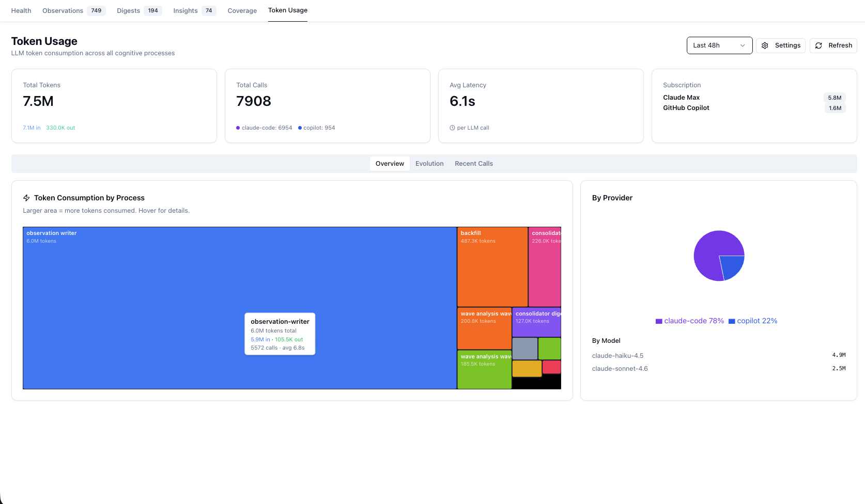Click the 2.5M value for claude-sonnet-4.6
The image size is (865, 504).
coord(839,369)
